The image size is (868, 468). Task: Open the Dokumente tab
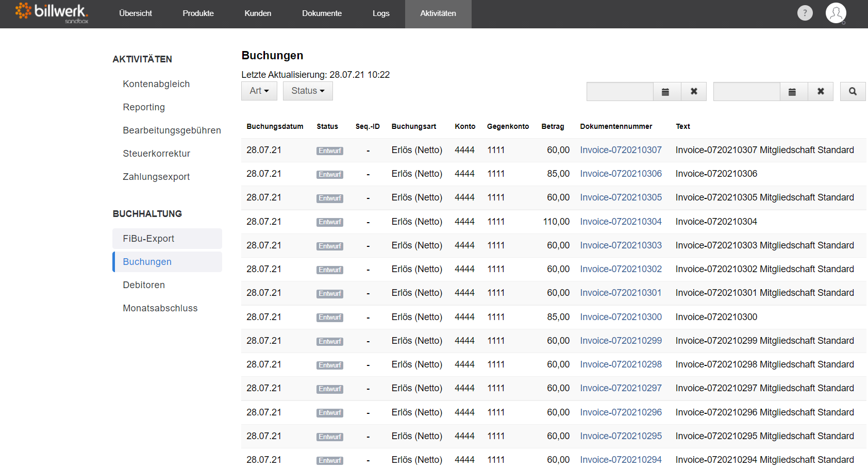(x=322, y=13)
